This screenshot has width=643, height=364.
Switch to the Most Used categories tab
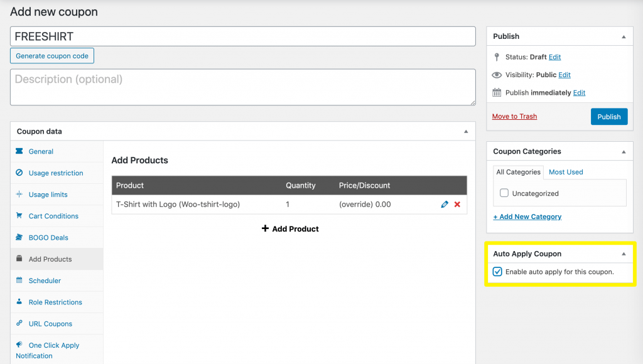click(x=566, y=172)
